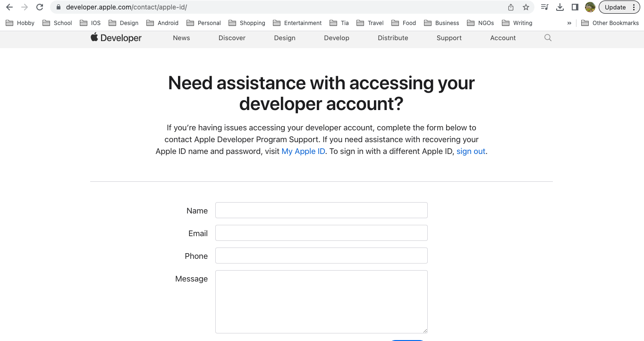
Task: Click the Apple Developer logo
Action: tap(116, 38)
